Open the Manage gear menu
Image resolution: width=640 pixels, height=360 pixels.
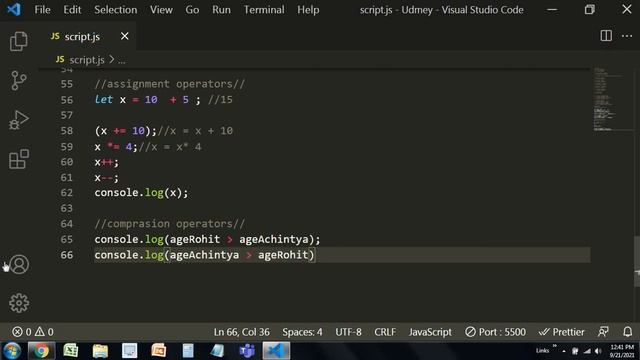coord(19,303)
